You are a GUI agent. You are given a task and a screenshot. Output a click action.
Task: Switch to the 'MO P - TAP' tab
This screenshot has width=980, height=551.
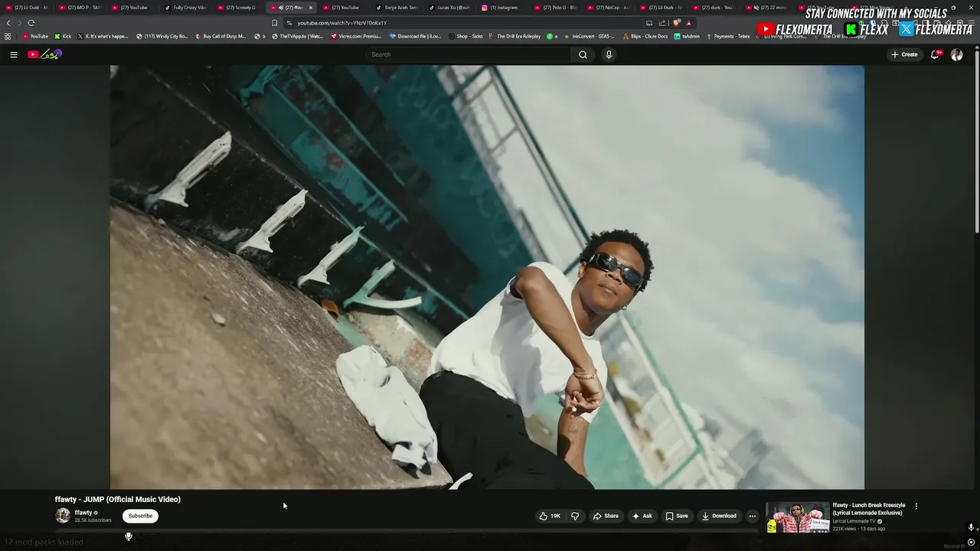coord(79,8)
